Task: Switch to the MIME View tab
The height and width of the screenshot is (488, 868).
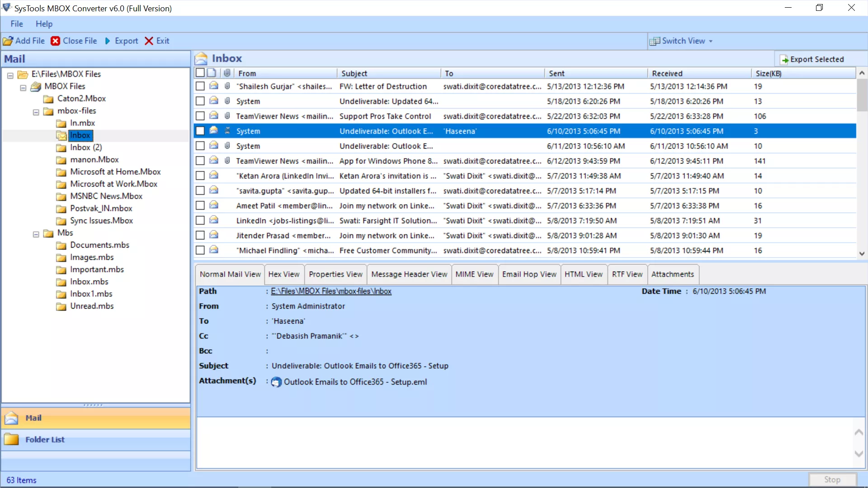Action: [x=474, y=274]
